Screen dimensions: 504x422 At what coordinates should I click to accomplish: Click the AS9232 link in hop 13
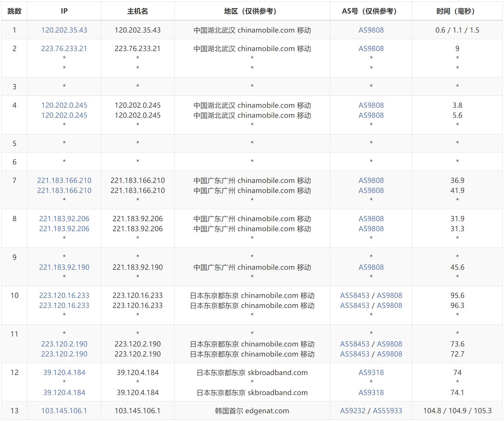[353, 411]
